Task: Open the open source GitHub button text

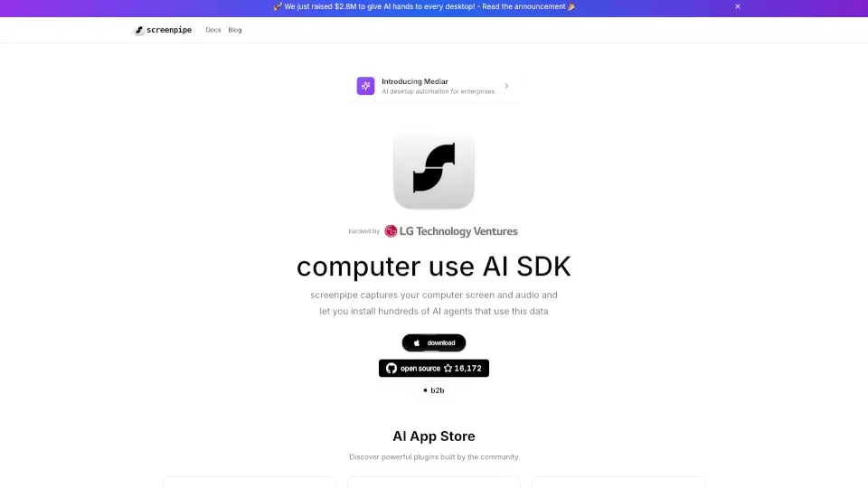Action: (x=420, y=369)
